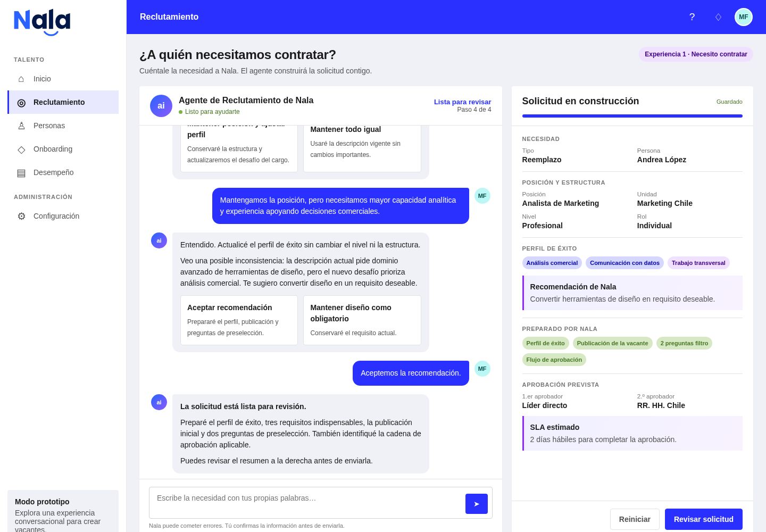766x532 pixels.
Task: Open Configuración under Administración
Action: click(63, 216)
